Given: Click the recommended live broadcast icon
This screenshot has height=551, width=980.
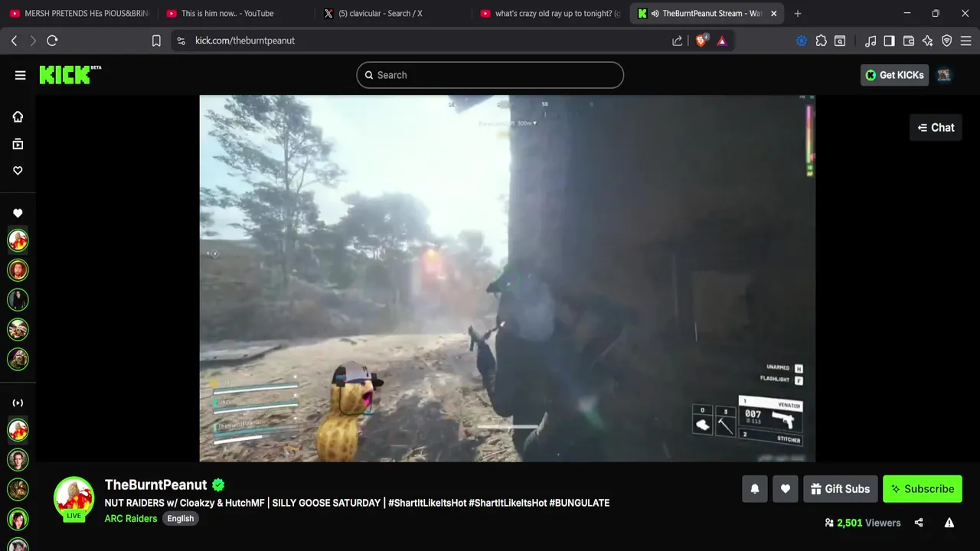Looking at the screenshot, I should (18, 403).
